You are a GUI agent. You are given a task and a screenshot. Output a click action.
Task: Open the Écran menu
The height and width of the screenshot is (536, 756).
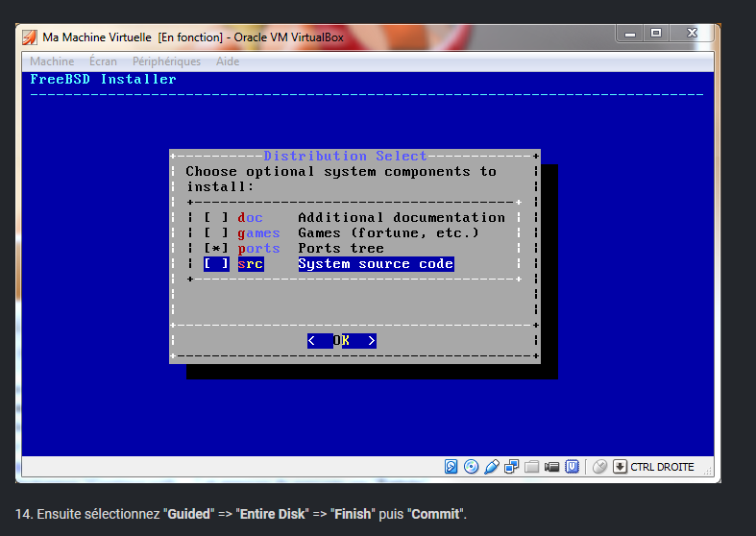click(x=103, y=61)
